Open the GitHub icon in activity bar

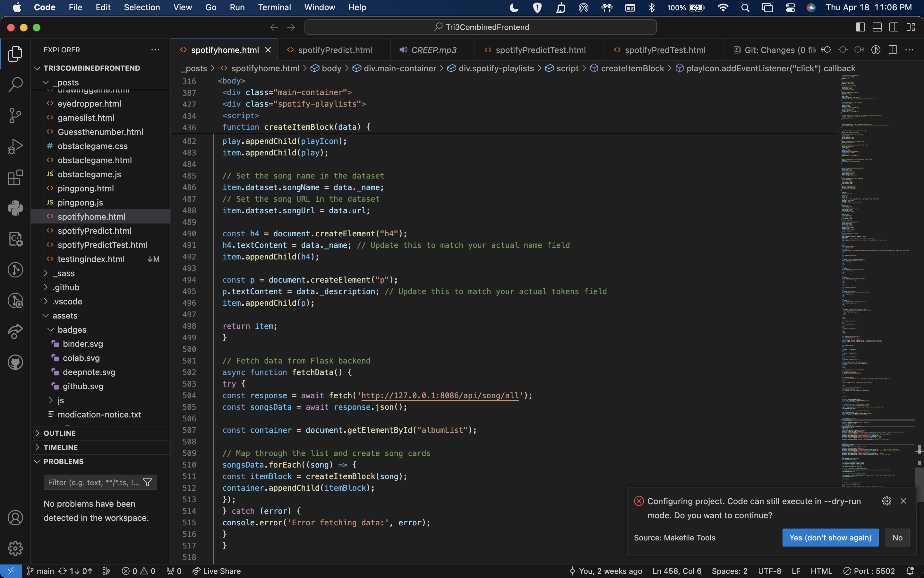tap(15, 363)
